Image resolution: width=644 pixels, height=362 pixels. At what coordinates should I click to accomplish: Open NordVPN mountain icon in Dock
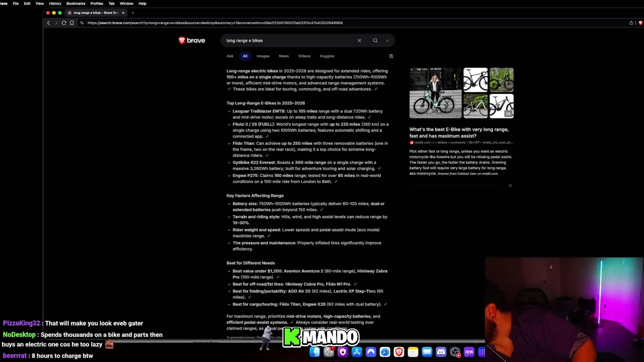click(371, 352)
